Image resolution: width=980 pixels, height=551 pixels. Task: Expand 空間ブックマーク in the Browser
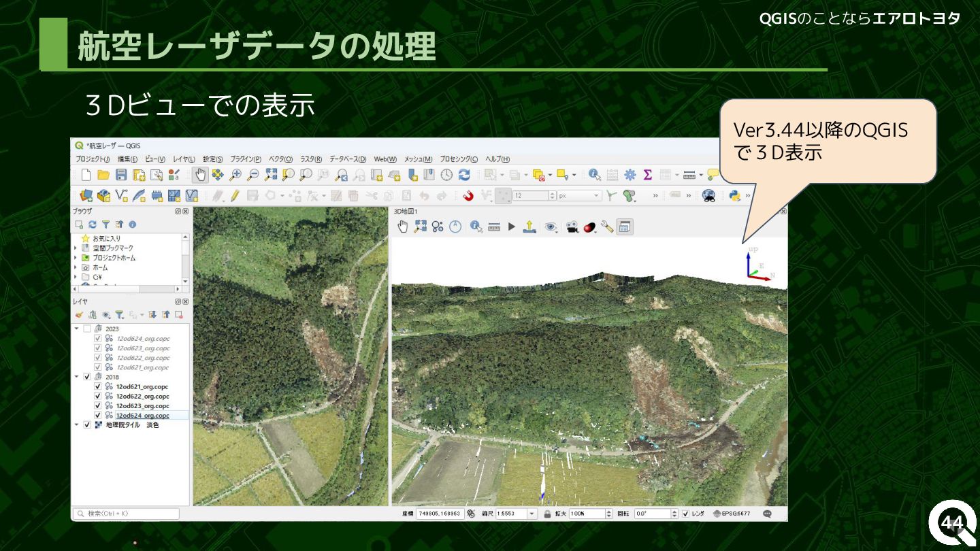point(76,248)
